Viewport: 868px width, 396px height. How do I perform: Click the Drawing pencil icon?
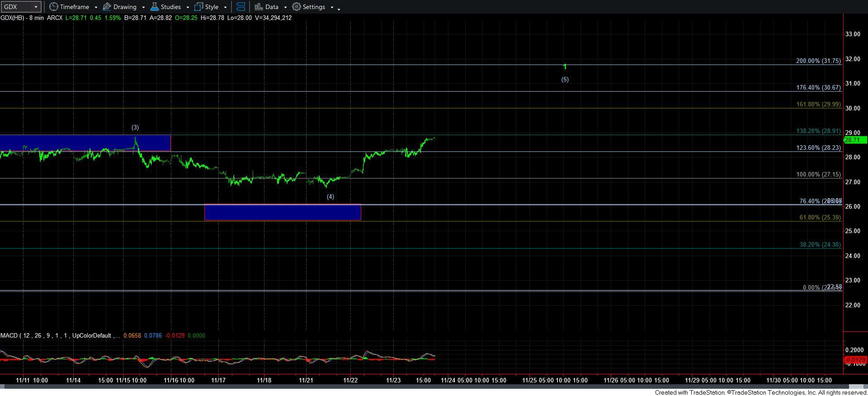coord(107,7)
